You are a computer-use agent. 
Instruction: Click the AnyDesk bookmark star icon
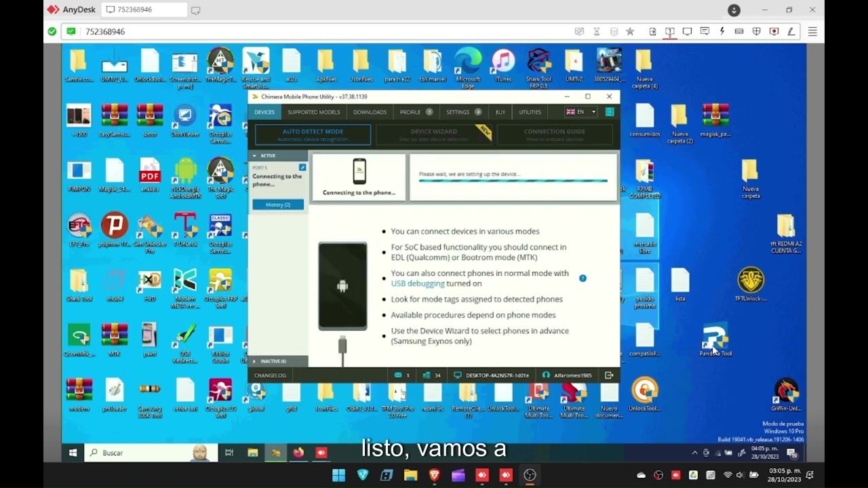coord(630,31)
